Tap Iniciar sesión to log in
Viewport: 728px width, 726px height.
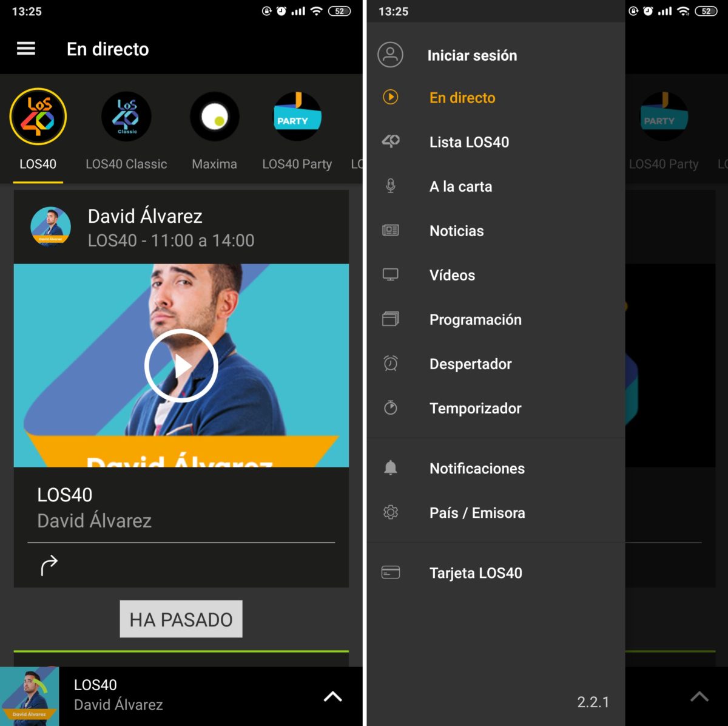(x=472, y=55)
